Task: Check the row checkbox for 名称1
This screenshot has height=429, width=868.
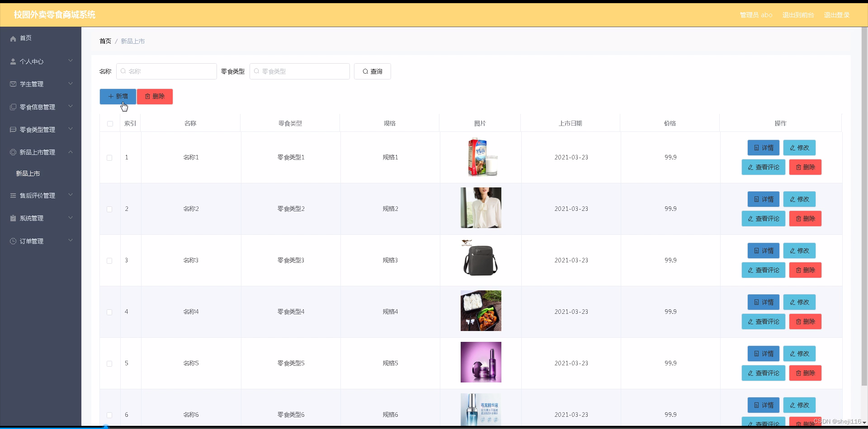Action: 109,158
